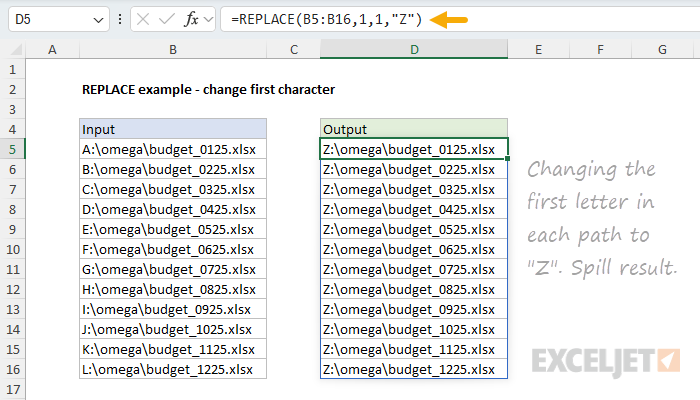Open the Insert Function fx button

tap(191, 20)
